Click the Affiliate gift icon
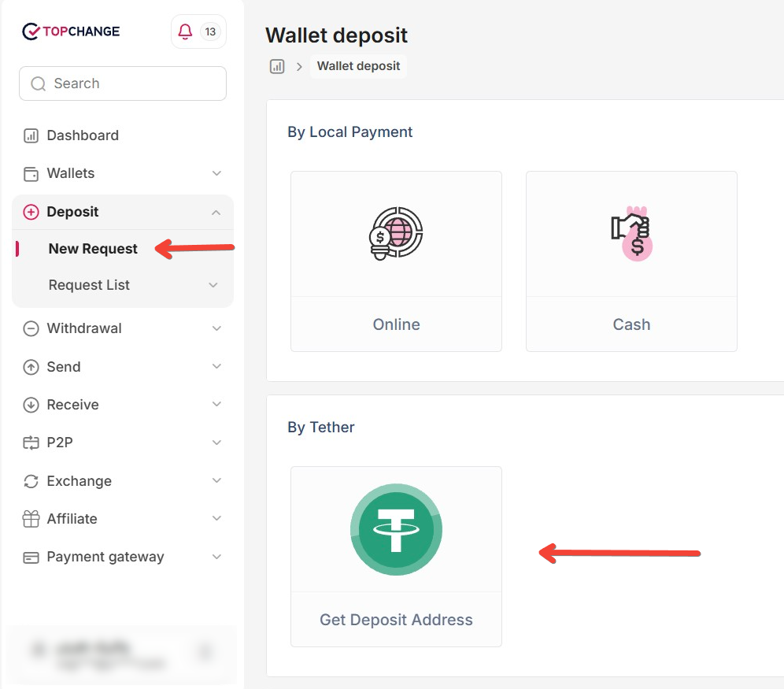The height and width of the screenshot is (689, 784). [x=31, y=519]
